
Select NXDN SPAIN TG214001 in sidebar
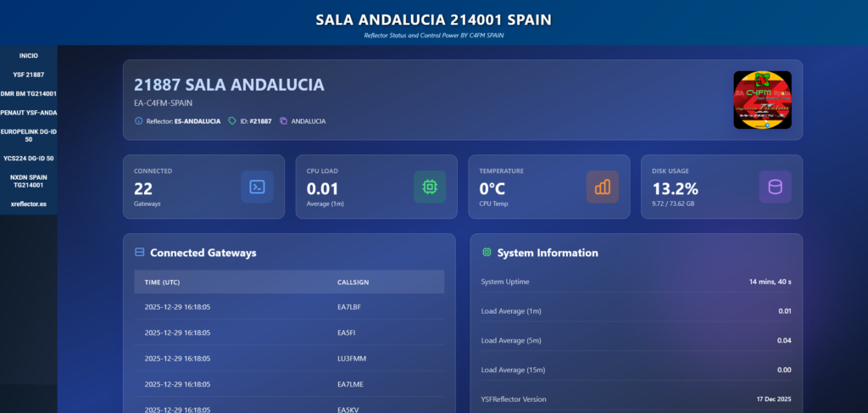[x=29, y=181]
